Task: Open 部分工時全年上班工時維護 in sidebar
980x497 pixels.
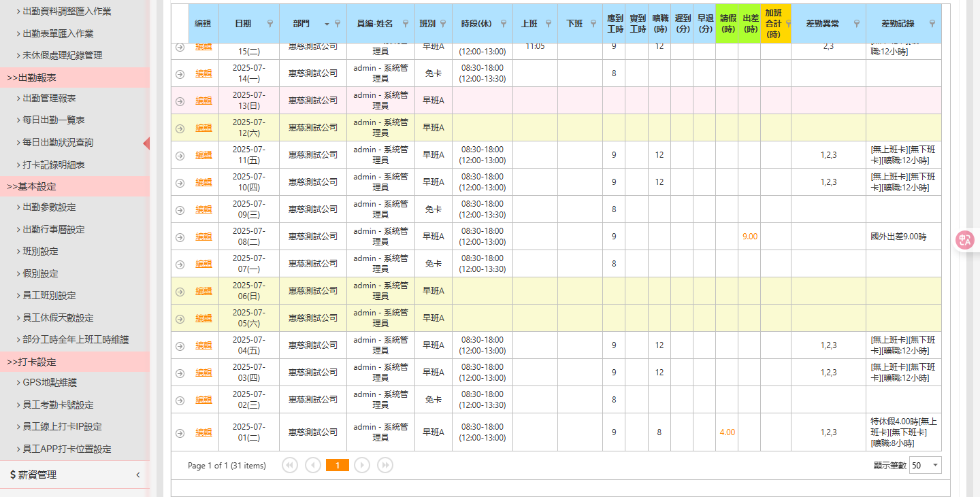Action: coord(76,339)
